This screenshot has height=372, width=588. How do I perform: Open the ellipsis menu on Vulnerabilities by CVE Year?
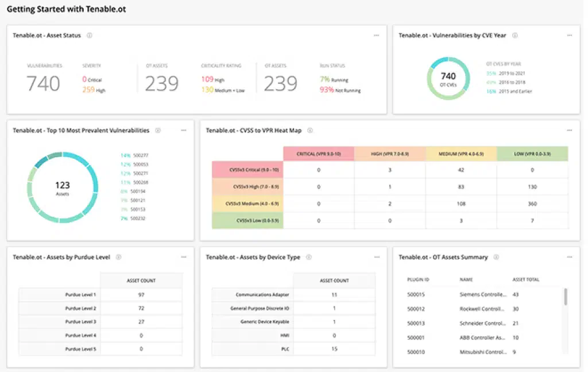point(571,35)
